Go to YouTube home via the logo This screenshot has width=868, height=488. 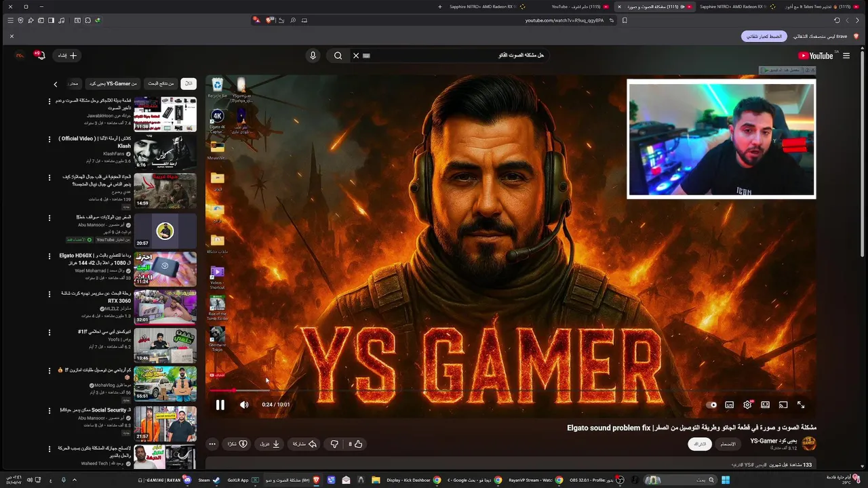(x=816, y=56)
